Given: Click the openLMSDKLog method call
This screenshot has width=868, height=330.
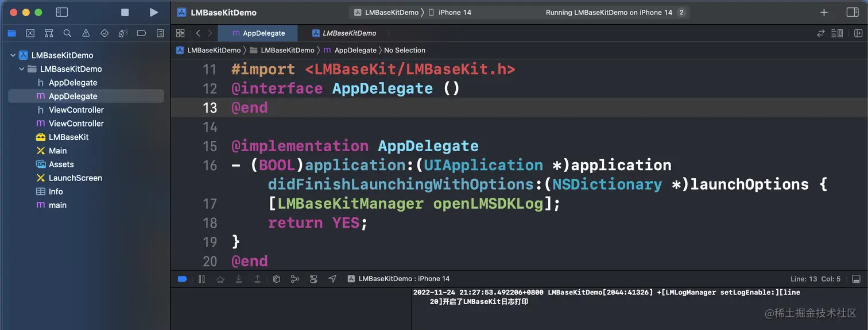Looking at the screenshot, I should (x=488, y=204).
